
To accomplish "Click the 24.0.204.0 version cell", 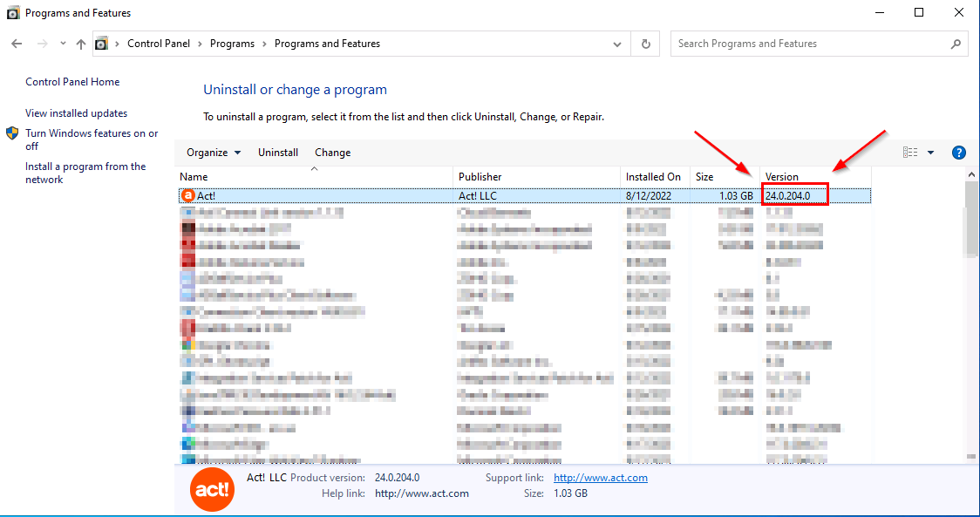I will pyautogui.click(x=787, y=195).
